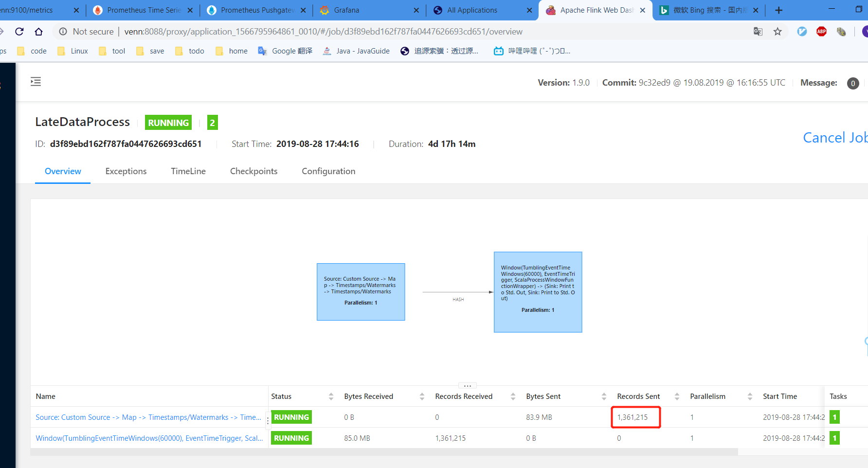Expand hidden columns via the ellipsis control

point(468,385)
